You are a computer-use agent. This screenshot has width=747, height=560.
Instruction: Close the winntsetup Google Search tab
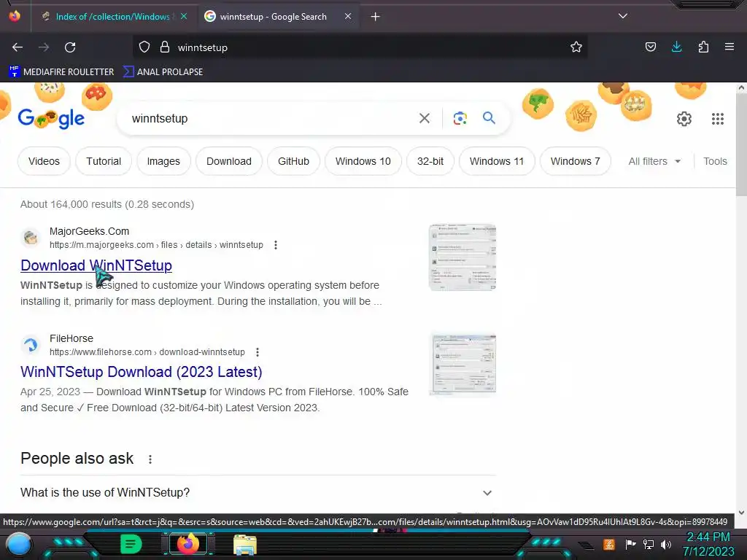348,16
